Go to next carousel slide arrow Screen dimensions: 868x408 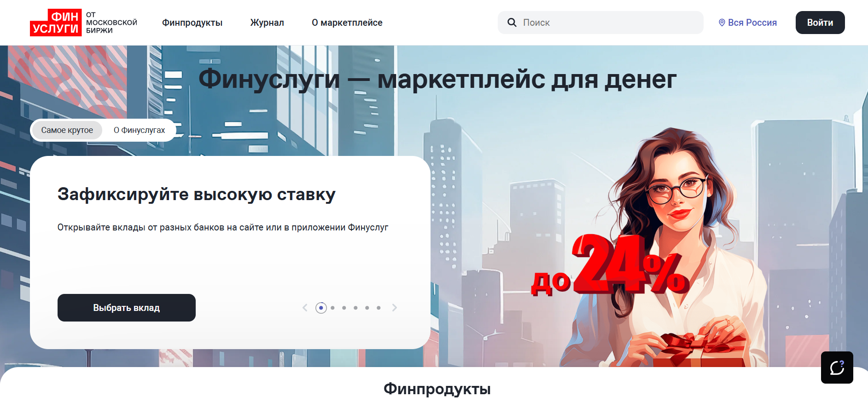(x=394, y=308)
